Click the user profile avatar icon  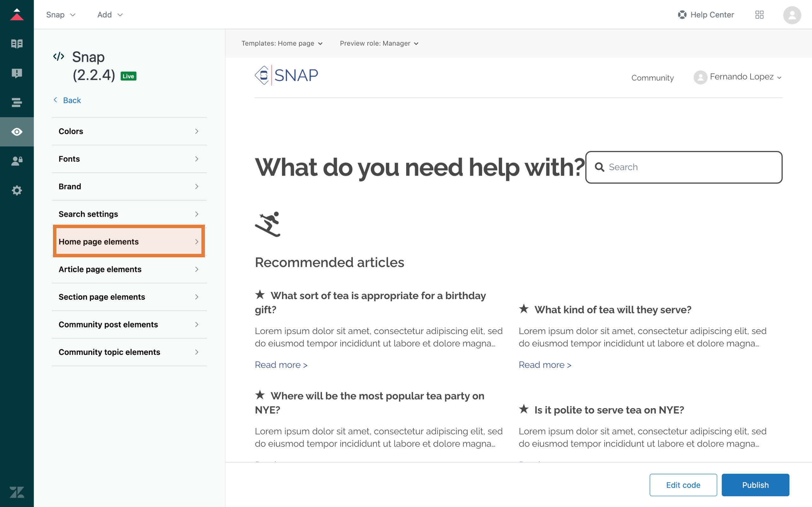pos(792,15)
